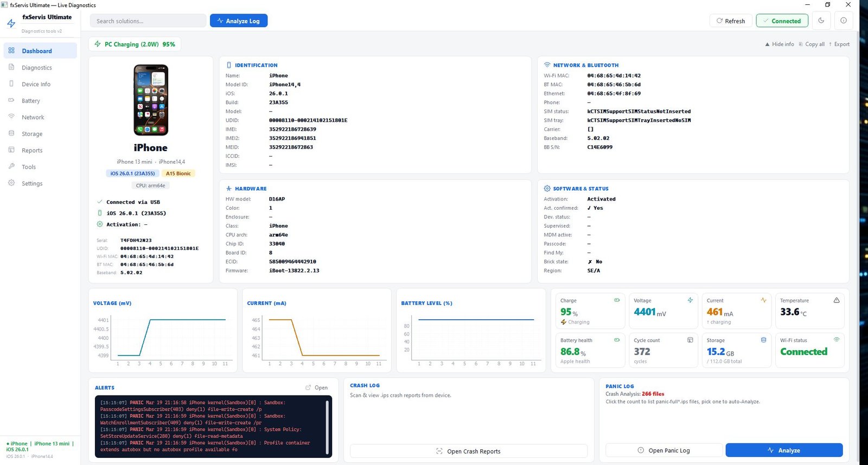
Task: Open the Dashboard sidebar item
Action: click(x=40, y=51)
